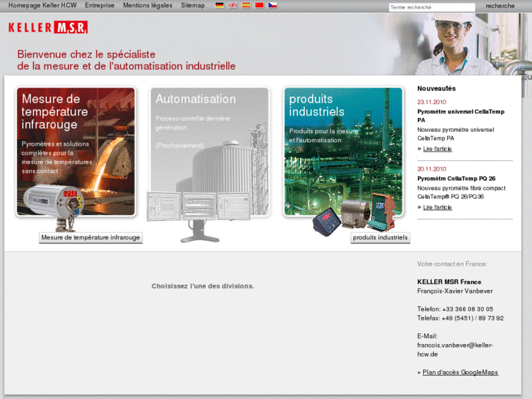
Task: Open the Mesure de température infrarouge card
Action: 75,152
